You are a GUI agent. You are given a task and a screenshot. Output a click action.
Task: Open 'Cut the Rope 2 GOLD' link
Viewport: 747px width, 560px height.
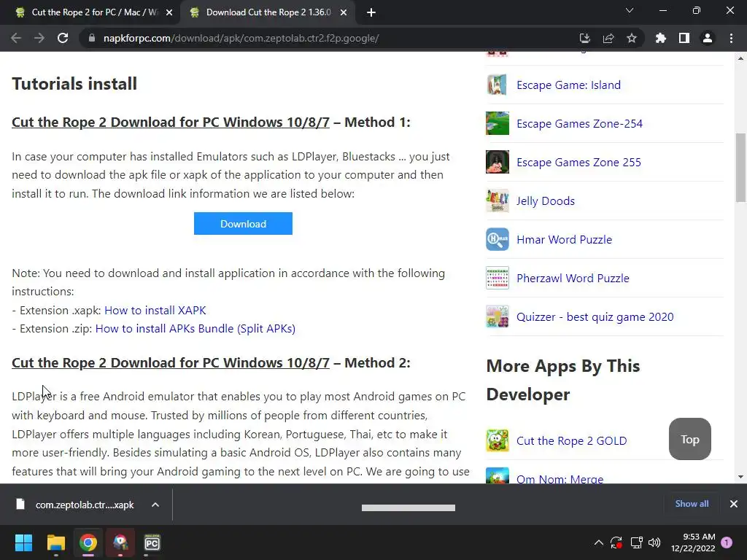coord(572,441)
